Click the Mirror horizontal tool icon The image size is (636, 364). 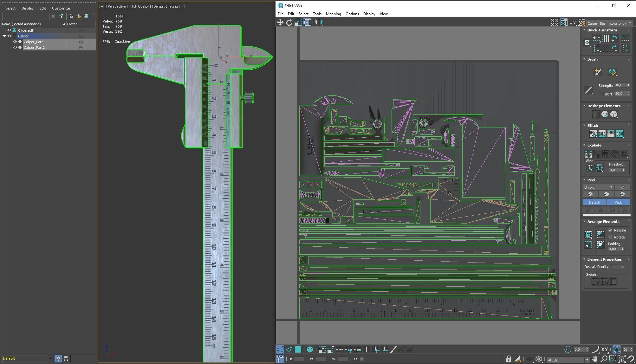319,22
